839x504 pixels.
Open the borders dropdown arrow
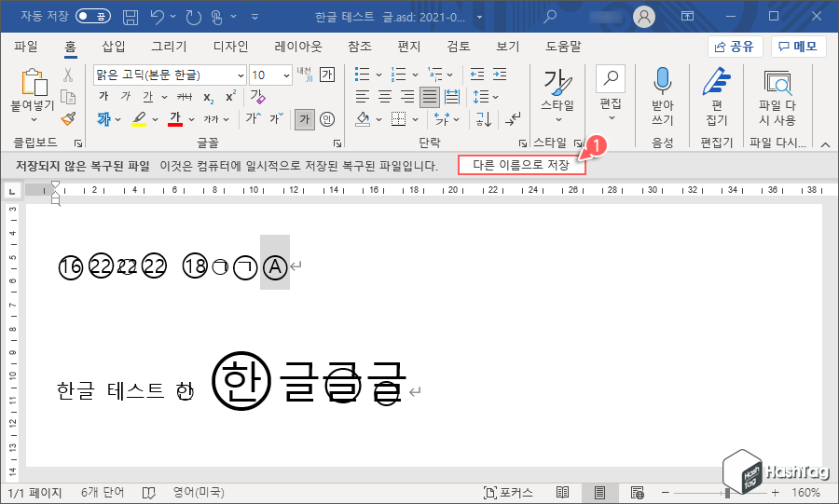pyautogui.click(x=415, y=119)
